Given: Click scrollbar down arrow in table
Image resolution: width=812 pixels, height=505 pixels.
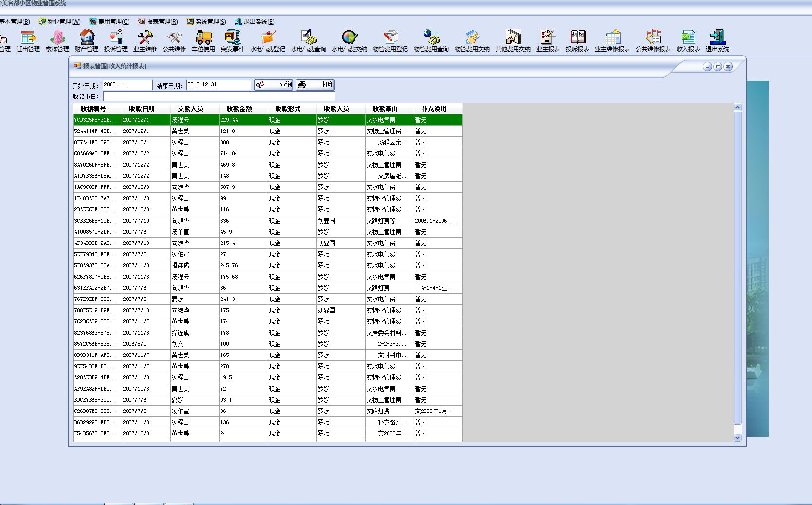Looking at the screenshot, I should click(737, 438).
